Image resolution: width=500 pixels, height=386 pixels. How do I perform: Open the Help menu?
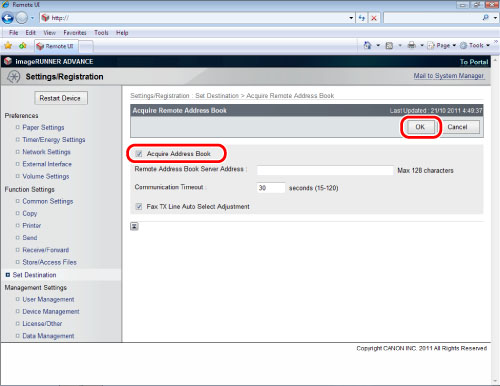click(x=122, y=33)
